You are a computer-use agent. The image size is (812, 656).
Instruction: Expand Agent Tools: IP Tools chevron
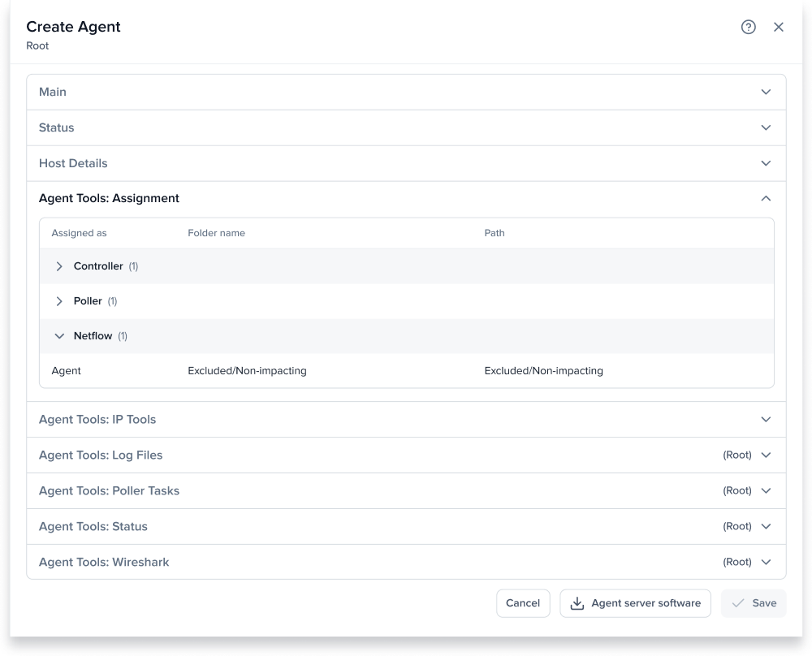click(x=766, y=420)
